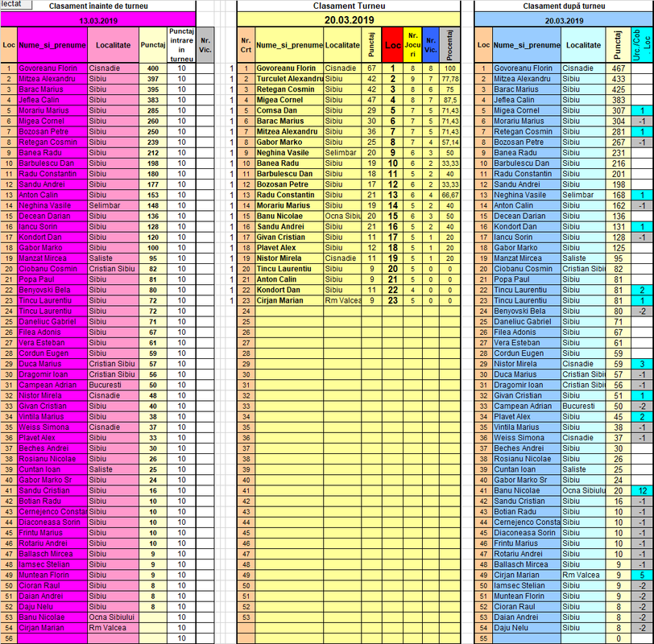
Task: Select the cyan '12' rank change cell
Action: [x=642, y=490]
